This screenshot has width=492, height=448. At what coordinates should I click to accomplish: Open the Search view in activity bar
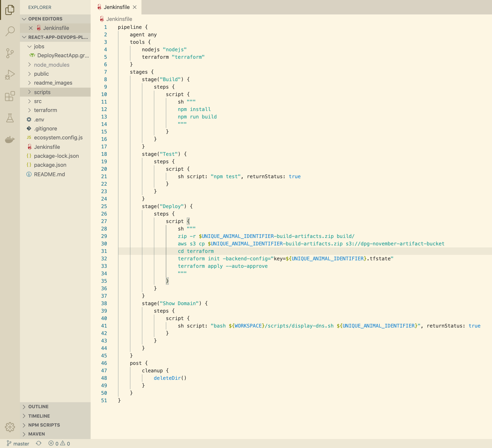coord(10,31)
